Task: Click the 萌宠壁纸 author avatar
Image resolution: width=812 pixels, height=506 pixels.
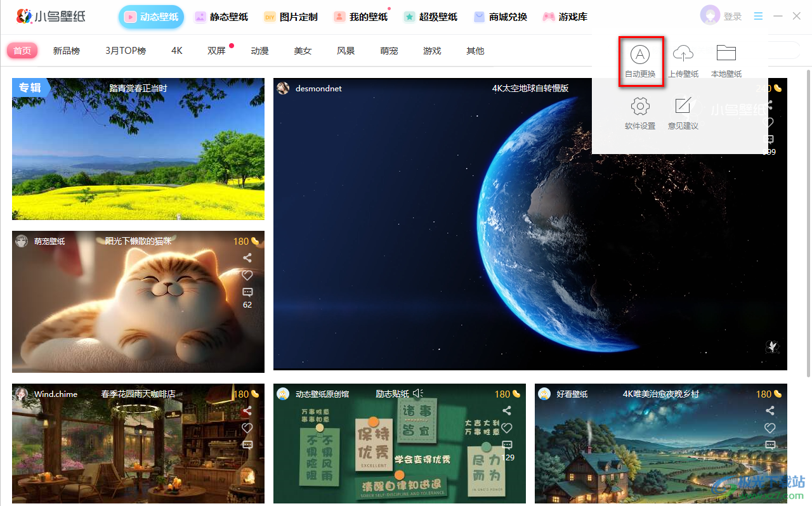Action: click(22, 241)
